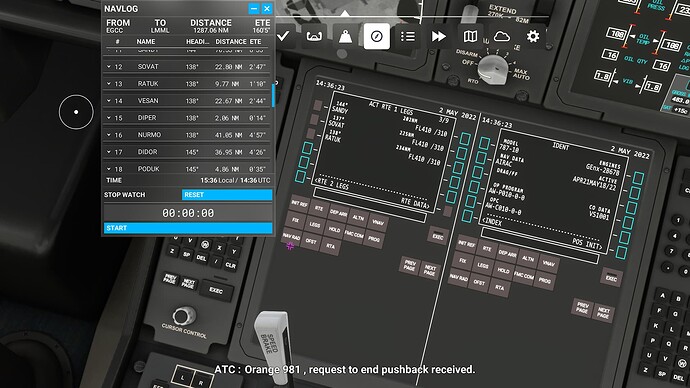Open the Camera headset toolbar icon
Screen dimensions: 690x388
coord(314,36)
